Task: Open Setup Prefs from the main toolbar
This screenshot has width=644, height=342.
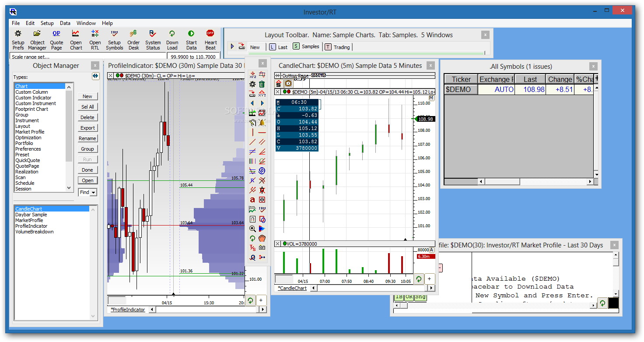Action: [x=18, y=39]
